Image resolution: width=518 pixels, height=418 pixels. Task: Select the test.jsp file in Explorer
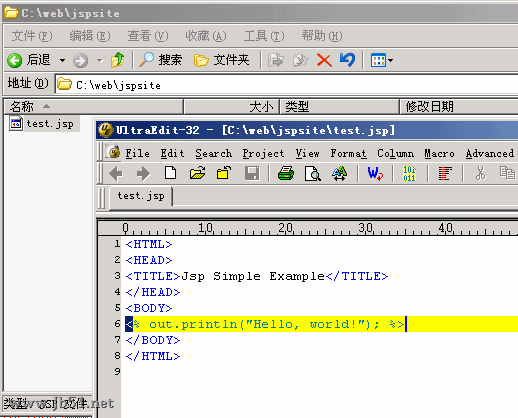44,124
